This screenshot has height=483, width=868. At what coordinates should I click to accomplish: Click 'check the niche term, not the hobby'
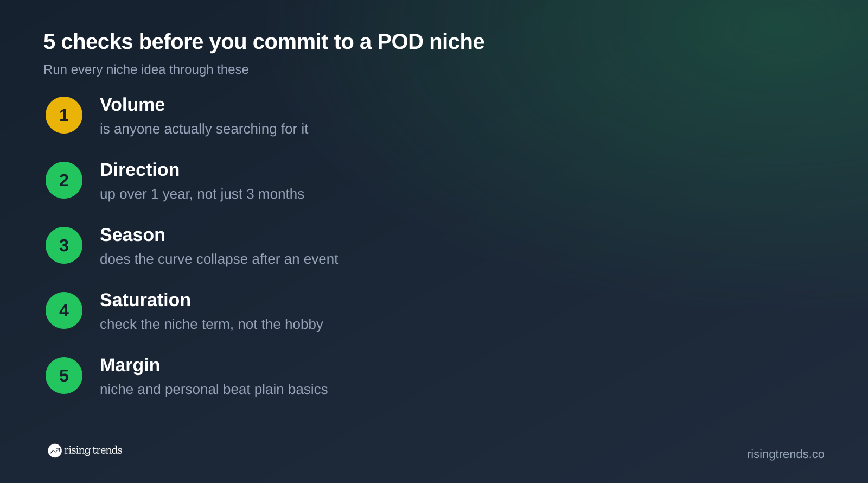click(212, 325)
